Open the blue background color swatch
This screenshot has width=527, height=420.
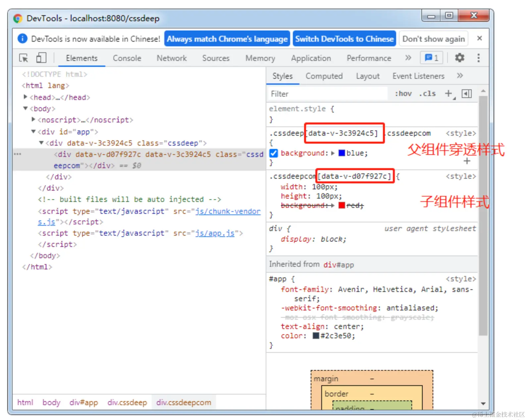(x=342, y=153)
